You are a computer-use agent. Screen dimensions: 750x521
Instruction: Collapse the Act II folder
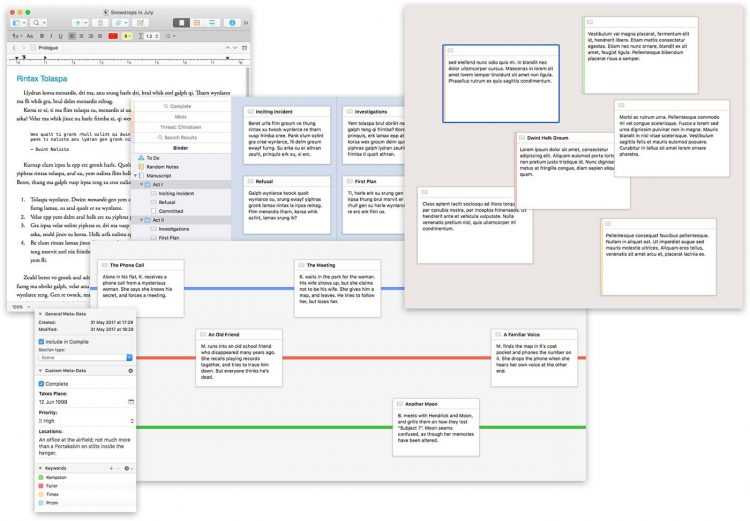pyautogui.click(x=142, y=220)
